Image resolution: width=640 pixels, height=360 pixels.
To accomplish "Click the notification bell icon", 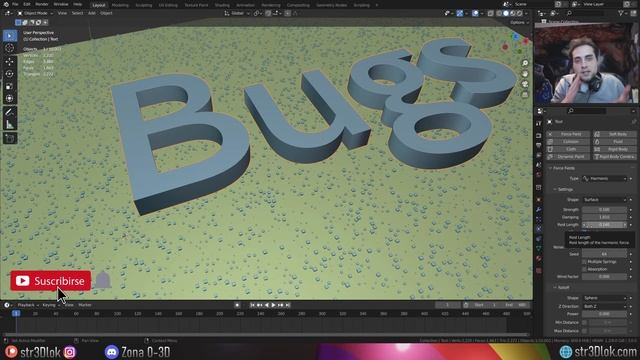I will pos(103,280).
